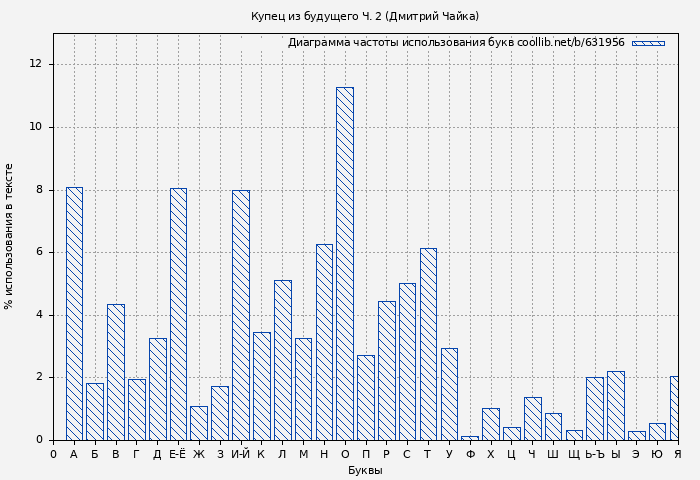
Task: Select the bar for letter Ы
Action: pos(615,405)
